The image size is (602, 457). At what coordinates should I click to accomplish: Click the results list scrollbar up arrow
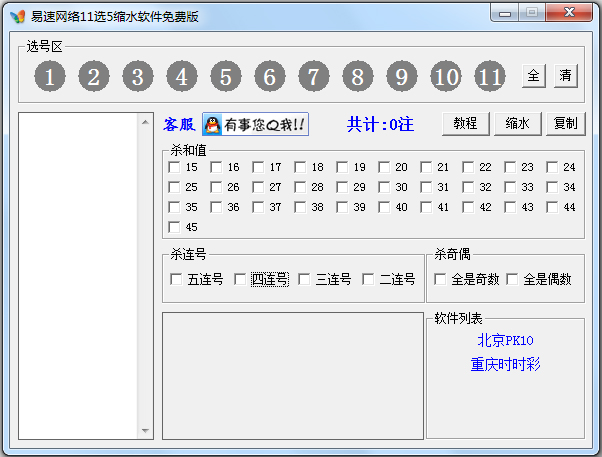click(x=145, y=122)
